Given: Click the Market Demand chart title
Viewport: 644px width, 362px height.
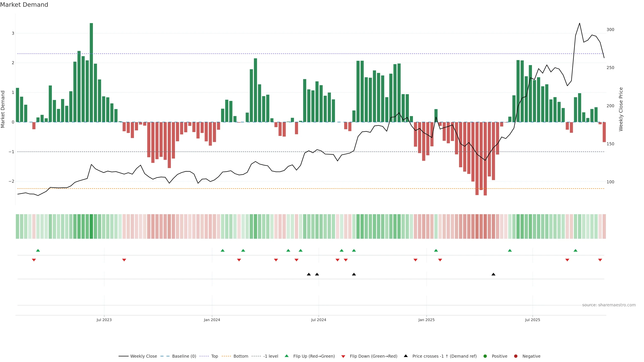Looking at the screenshot, I should coord(24,5).
